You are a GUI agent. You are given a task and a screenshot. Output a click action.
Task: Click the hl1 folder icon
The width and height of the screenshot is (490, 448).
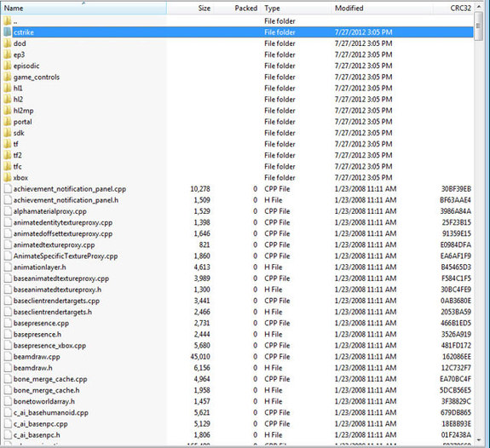8,88
